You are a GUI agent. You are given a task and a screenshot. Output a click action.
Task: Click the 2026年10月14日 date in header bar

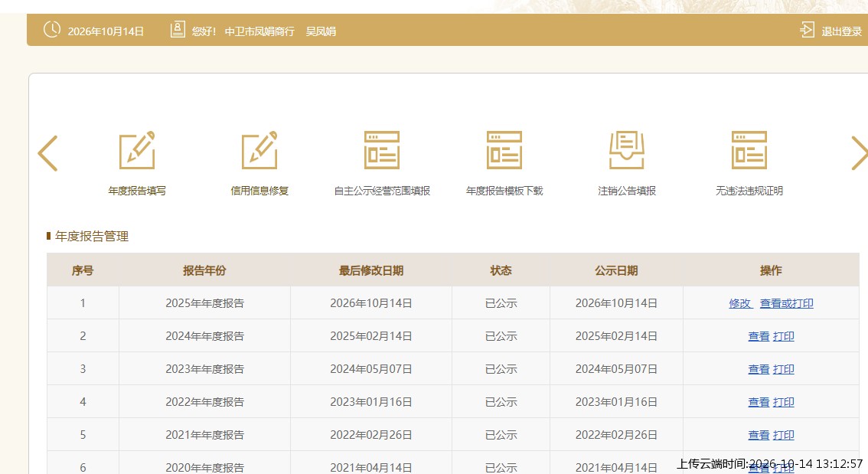click(106, 31)
